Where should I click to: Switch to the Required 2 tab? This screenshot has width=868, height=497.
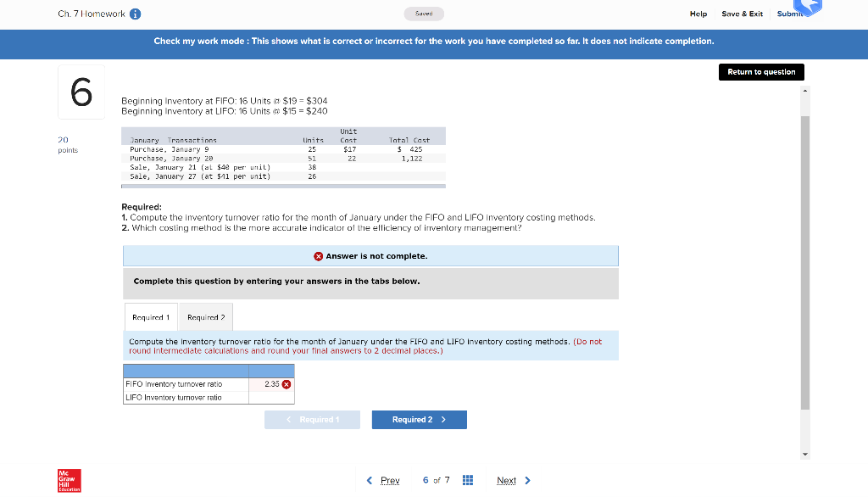point(205,316)
